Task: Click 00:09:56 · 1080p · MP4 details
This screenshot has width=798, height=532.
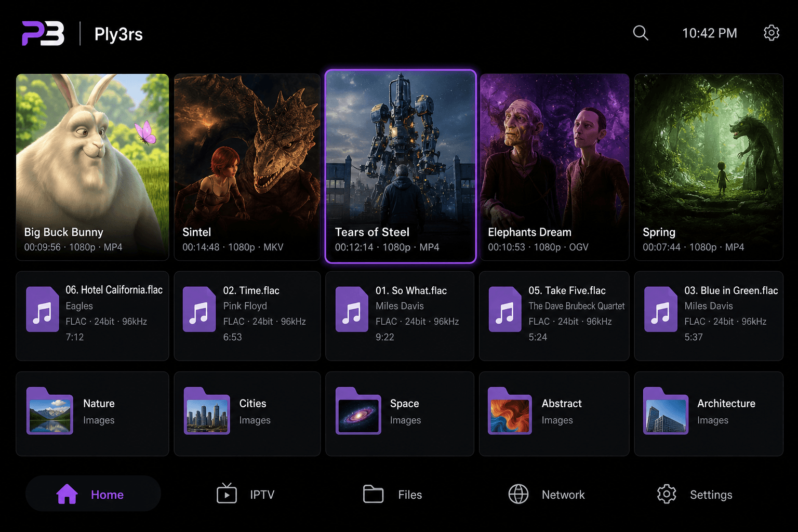Action: point(73,247)
